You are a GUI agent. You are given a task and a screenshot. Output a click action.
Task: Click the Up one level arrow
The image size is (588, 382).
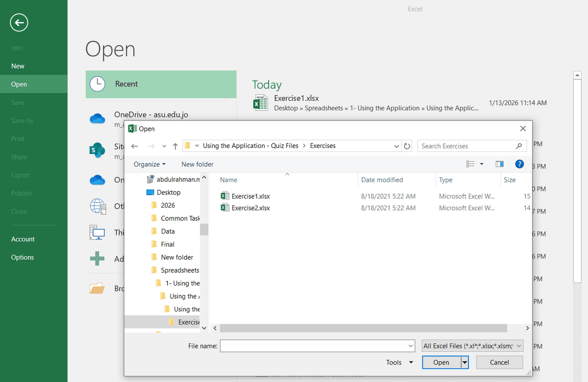click(x=175, y=146)
